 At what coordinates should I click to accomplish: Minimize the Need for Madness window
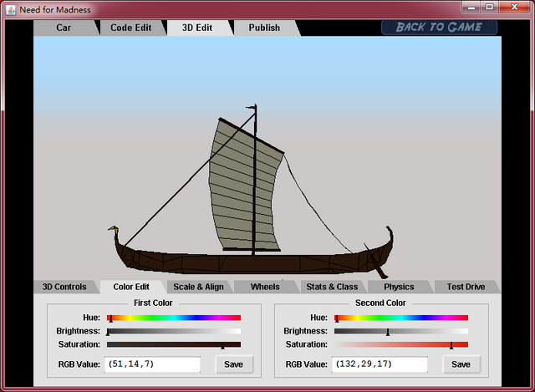pyautogui.click(x=471, y=7)
